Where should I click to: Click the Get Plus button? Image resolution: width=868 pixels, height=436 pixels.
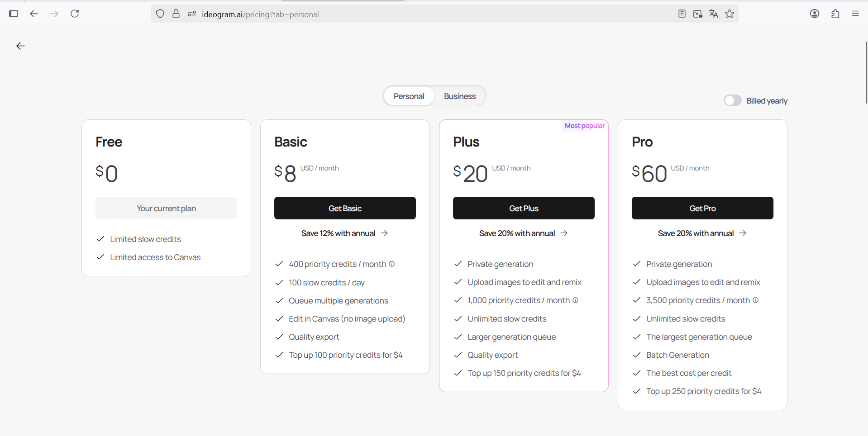click(x=524, y=208)
